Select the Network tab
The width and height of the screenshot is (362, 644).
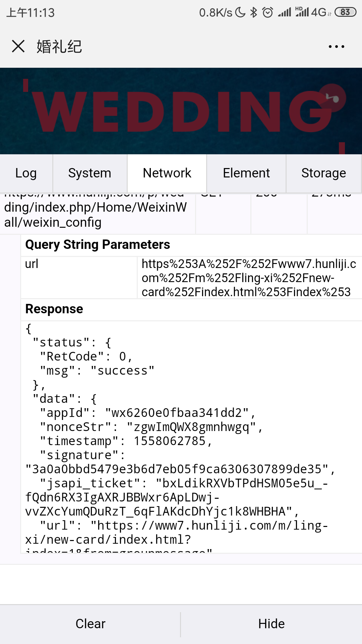click(167, 173)
